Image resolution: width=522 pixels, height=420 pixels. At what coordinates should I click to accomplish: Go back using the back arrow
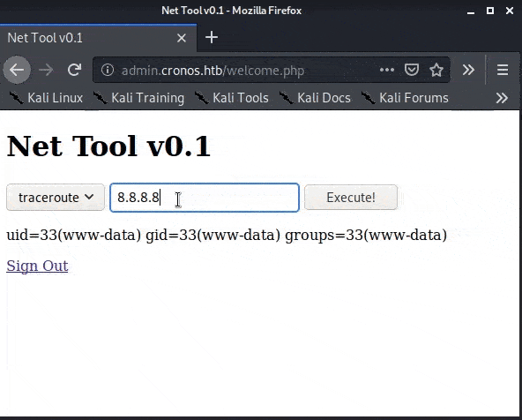(17, 70)
